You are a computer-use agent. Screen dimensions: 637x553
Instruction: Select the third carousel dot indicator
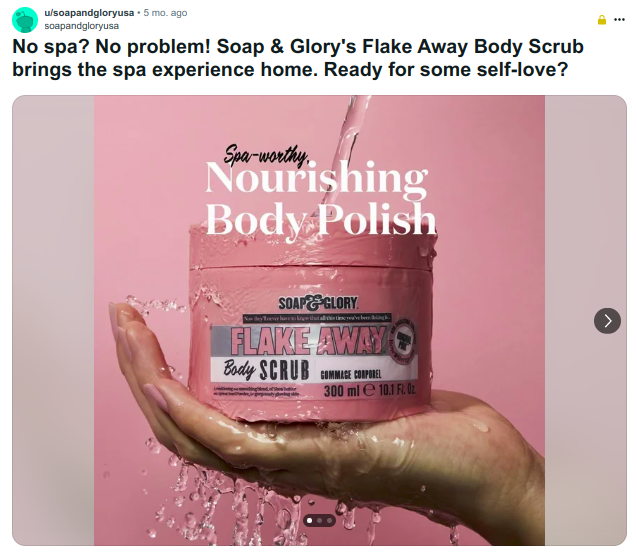tap(329, 520)
